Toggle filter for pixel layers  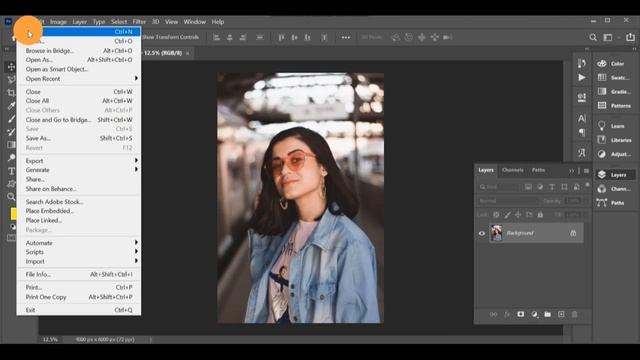click(528, 187)
